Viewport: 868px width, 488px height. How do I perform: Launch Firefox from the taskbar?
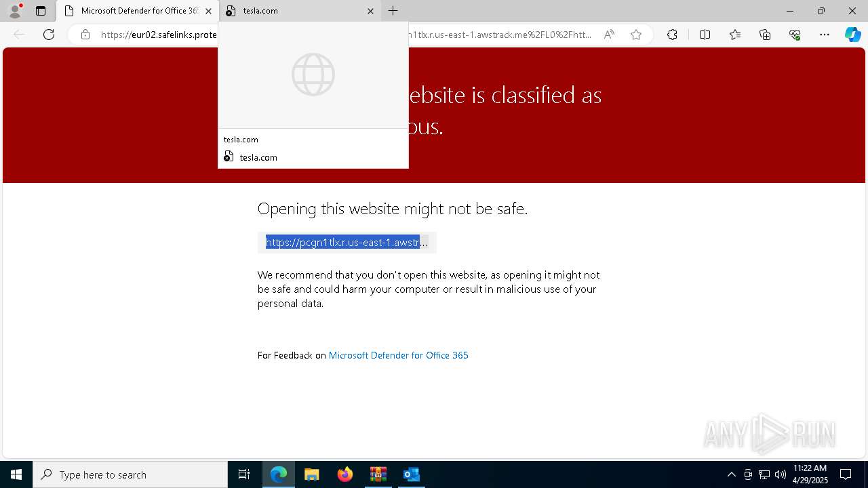pyautogui.click(x=345, y=474)
